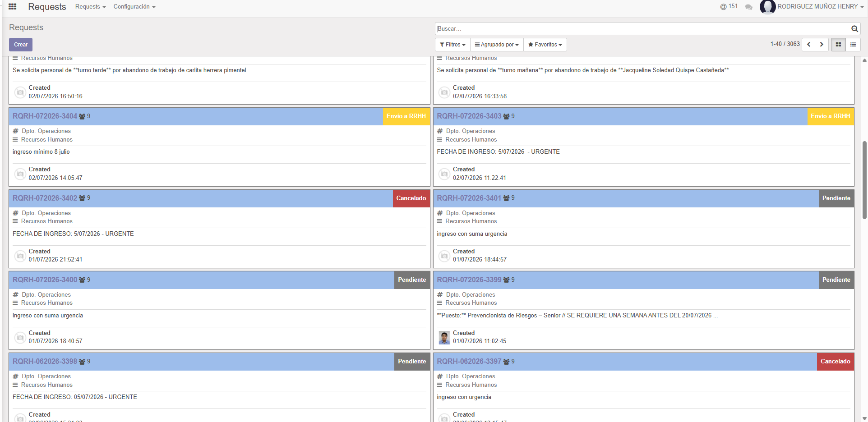Open the conversations chat bubble icon
This screenshot has width=868, height=422.
point(749,7)
